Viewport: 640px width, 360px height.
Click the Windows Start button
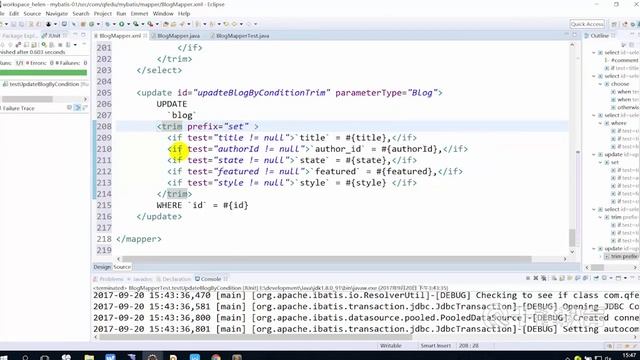tap(3, 358)
